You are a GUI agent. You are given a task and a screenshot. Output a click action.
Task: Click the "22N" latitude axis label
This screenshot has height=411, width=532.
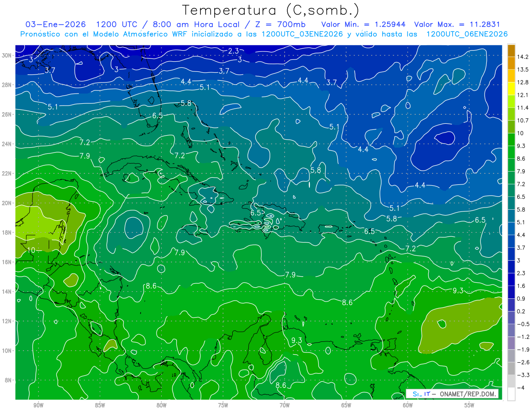point(7,173)
